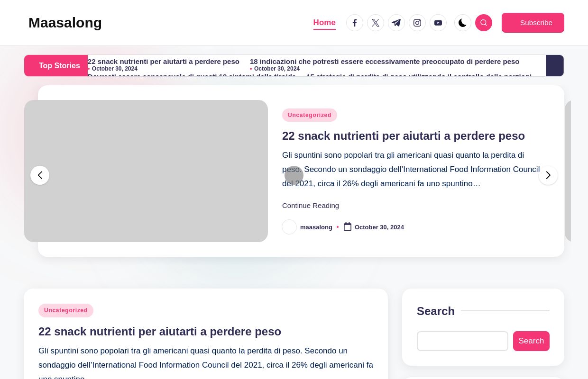588x379 pixels.
Task: Open the X (Twitter) social icon
Action: coord(376,23)
